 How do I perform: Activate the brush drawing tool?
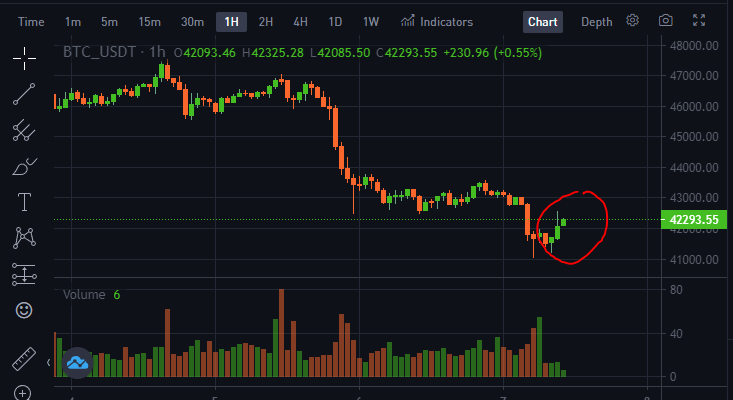(x=24, y=166)
